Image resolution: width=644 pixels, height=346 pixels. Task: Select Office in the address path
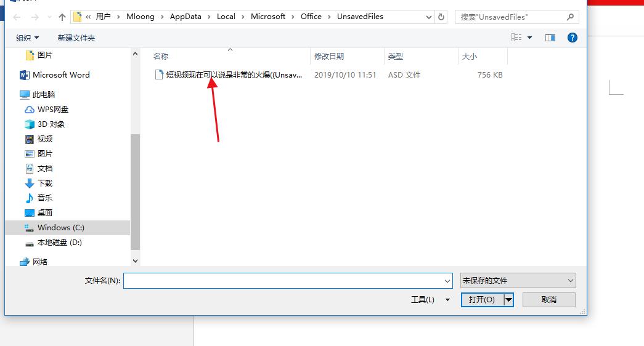click(311, 17)
